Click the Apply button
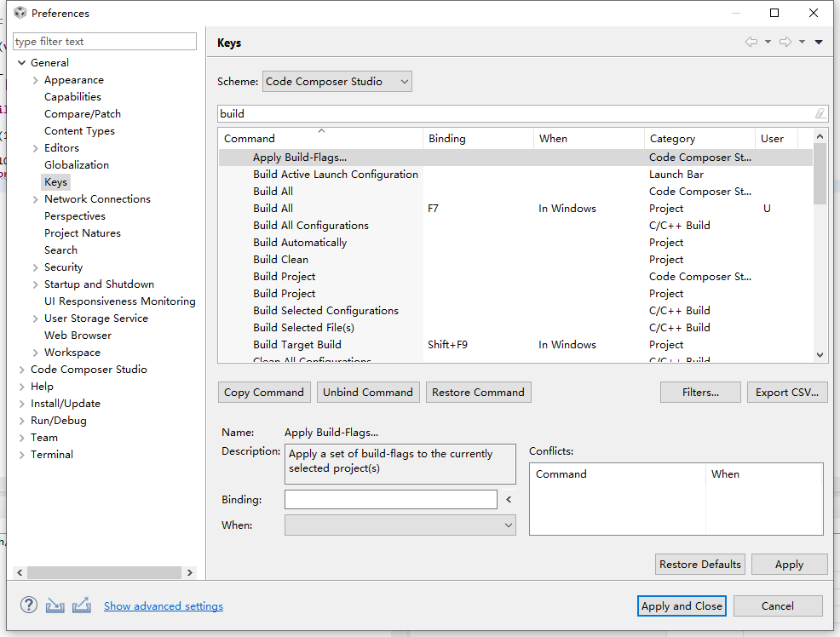This screenshot has height=637, width=840. 789,565
